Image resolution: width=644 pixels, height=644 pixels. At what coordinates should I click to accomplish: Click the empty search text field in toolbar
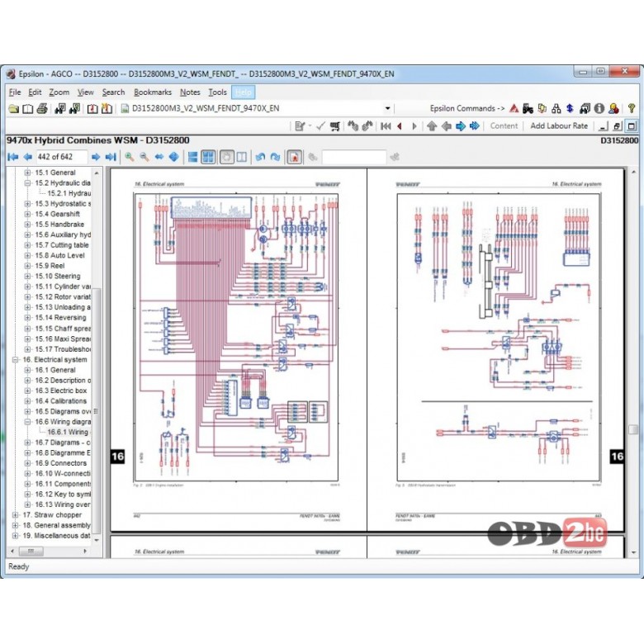click(354, 157)
